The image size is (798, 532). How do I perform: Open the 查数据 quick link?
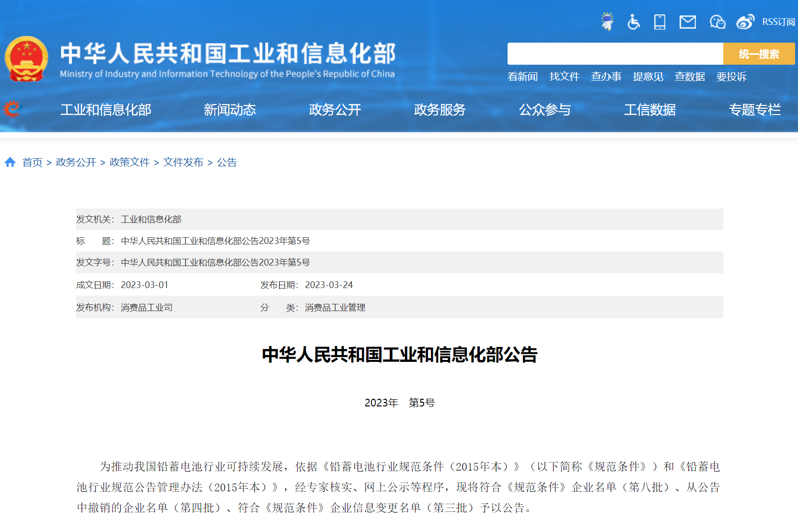(690, 77)
